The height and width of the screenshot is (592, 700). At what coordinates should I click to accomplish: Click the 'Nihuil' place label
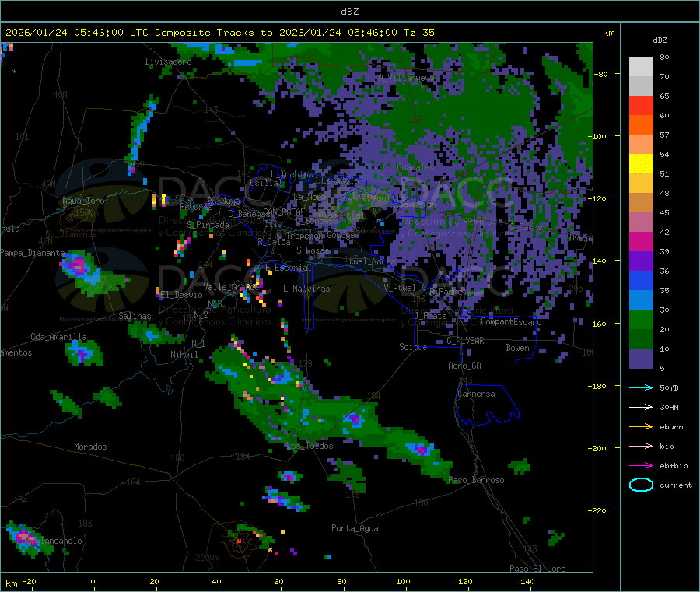[184, 355]
